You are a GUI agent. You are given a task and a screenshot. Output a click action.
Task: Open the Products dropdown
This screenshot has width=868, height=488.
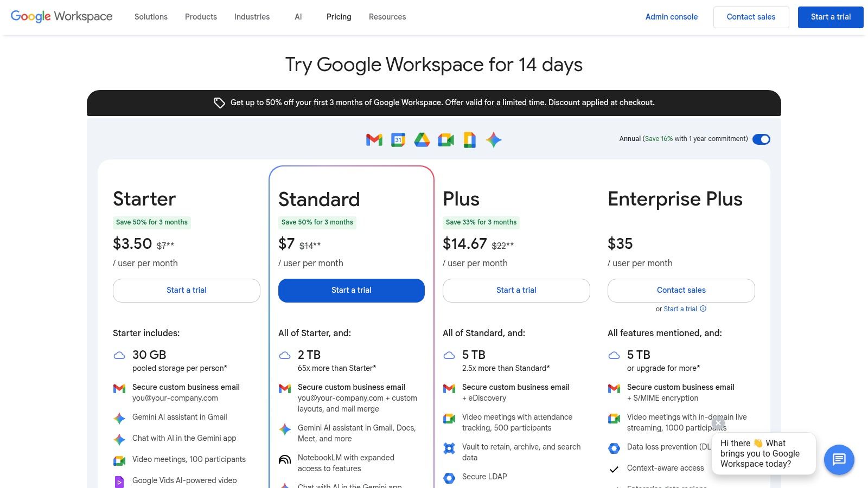pos(201,17)
